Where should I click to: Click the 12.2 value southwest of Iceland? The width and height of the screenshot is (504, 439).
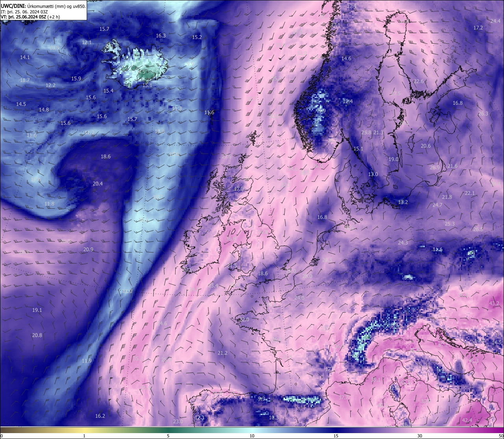pyautogui.click(x=50, y=85)
